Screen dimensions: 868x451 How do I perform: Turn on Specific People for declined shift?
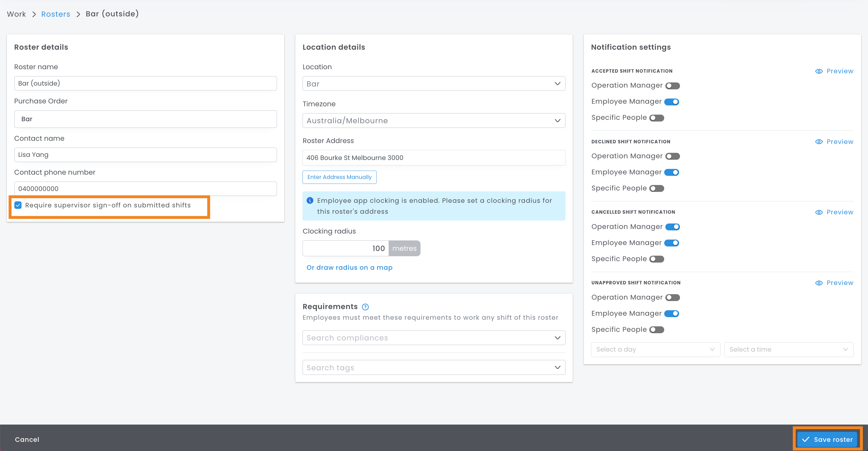(x=656, y=188)
